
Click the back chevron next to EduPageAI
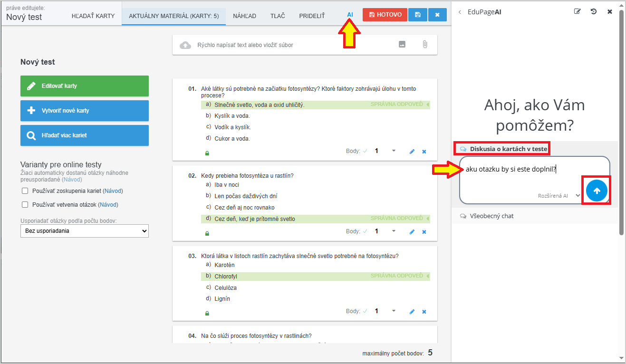(x=460, y=12)
